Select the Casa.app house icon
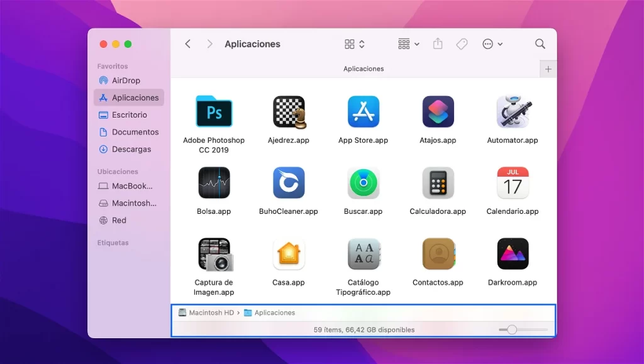Screen dimensions: 644x364 289,253
